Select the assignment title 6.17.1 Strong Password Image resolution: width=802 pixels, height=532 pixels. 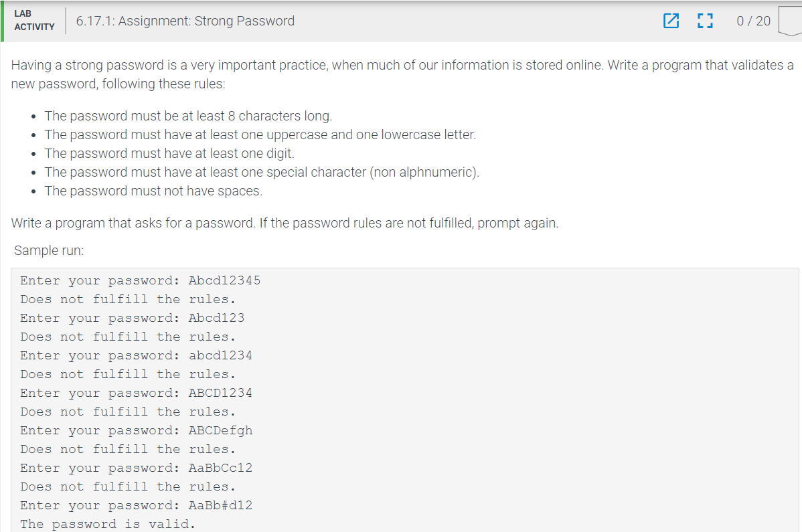pyautogui.click(x=185, y=21)
